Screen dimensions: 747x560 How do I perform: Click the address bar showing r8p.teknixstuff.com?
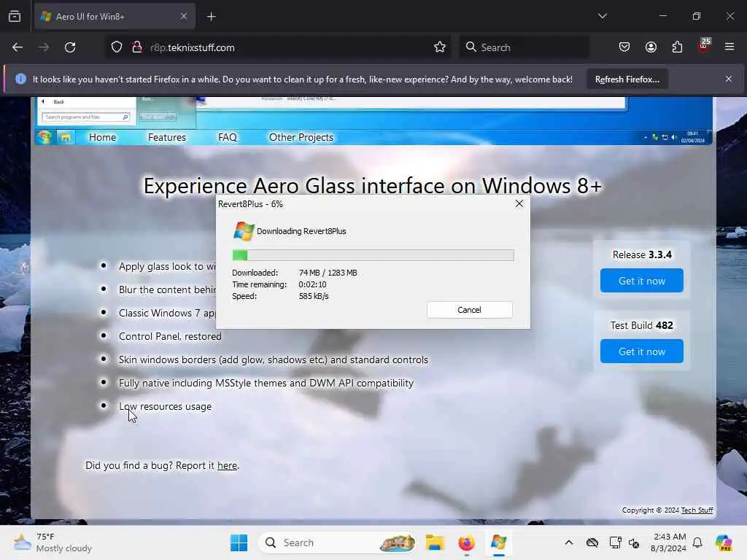(276, 47)
